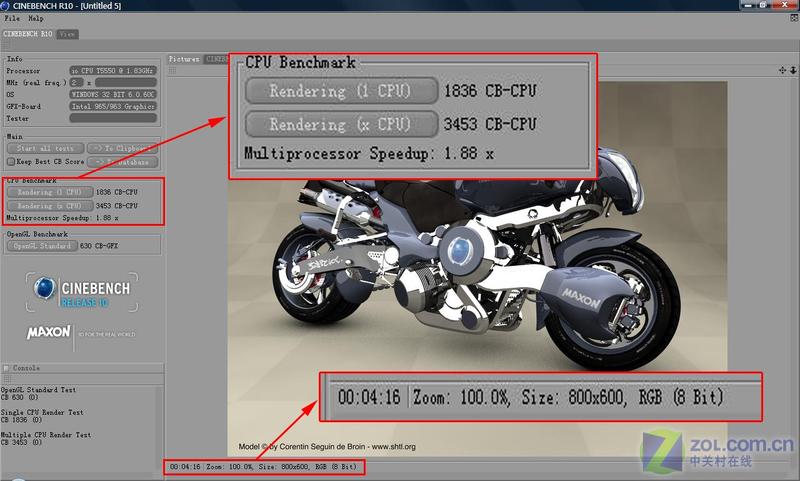800x481 pixels.
Task: Click the small "1836 CB-CPU" score in the side panel
Action: pyautogui.click(x=117, y=192)
